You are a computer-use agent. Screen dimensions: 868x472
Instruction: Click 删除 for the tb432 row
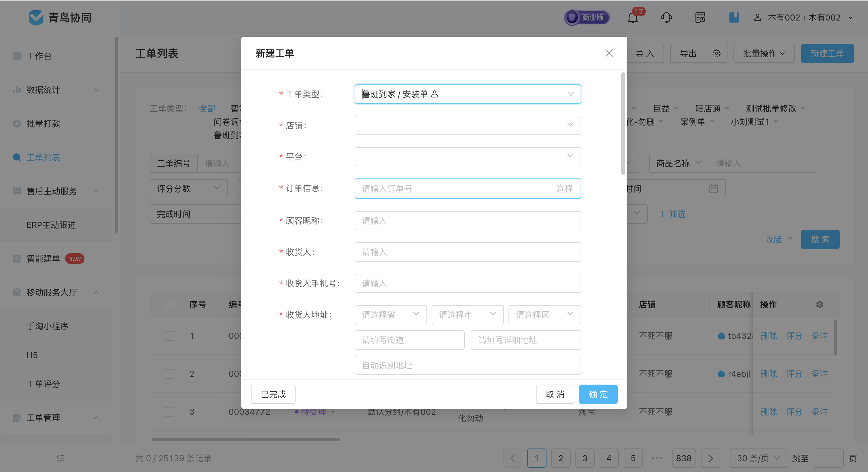(769, 336)
